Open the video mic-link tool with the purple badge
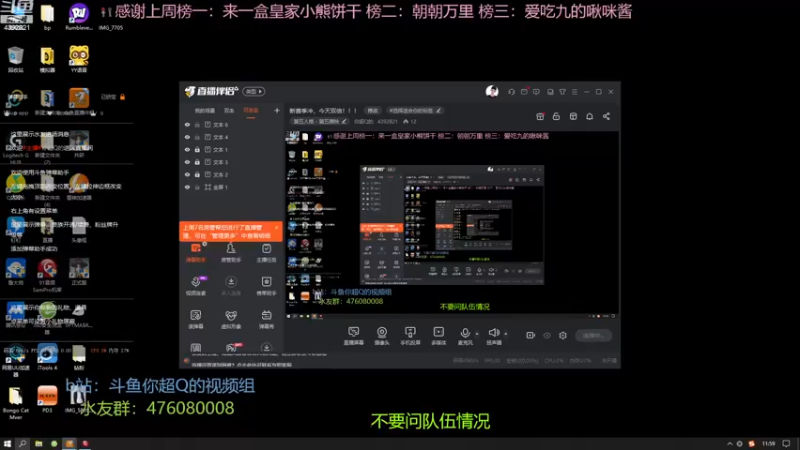The height and width of the screenshot is (450, 800). click(x=195, y=286)
